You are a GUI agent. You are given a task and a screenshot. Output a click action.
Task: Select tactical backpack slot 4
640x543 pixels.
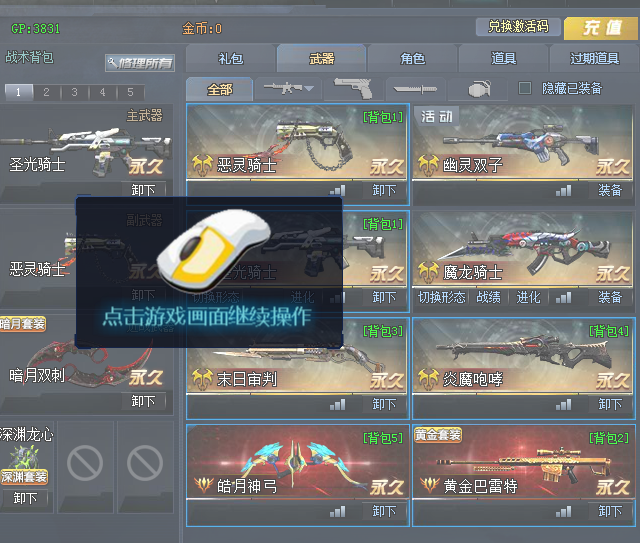coord(102,92)
